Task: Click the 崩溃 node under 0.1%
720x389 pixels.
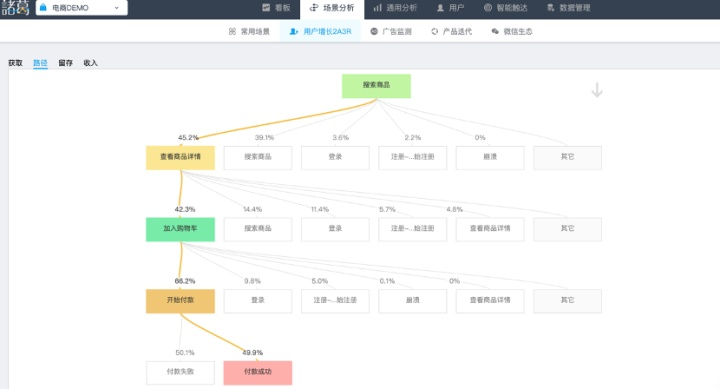Action: [x=412, y=301]
